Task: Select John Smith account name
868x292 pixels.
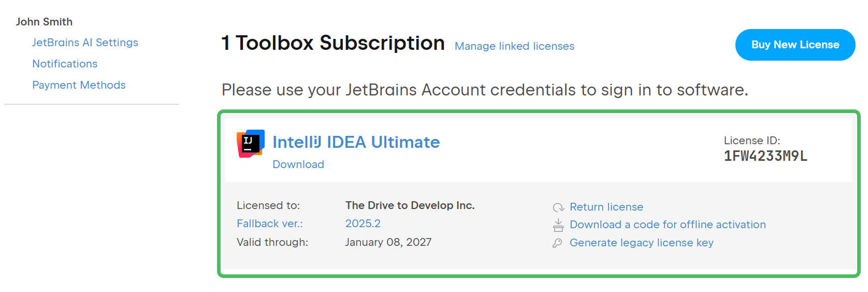Action: click(44, 22)
